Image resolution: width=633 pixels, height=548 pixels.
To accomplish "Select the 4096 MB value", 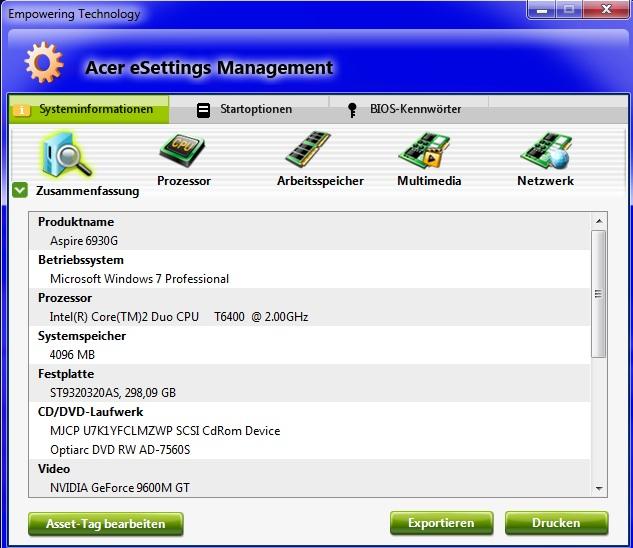I will [x=72, y=355].
